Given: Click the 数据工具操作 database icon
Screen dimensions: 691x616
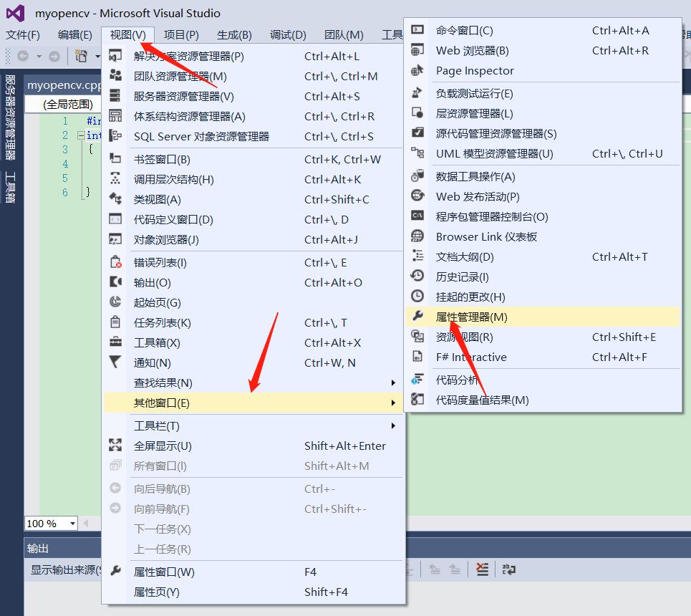Looking at the screenshot, I should coord(417,175).
